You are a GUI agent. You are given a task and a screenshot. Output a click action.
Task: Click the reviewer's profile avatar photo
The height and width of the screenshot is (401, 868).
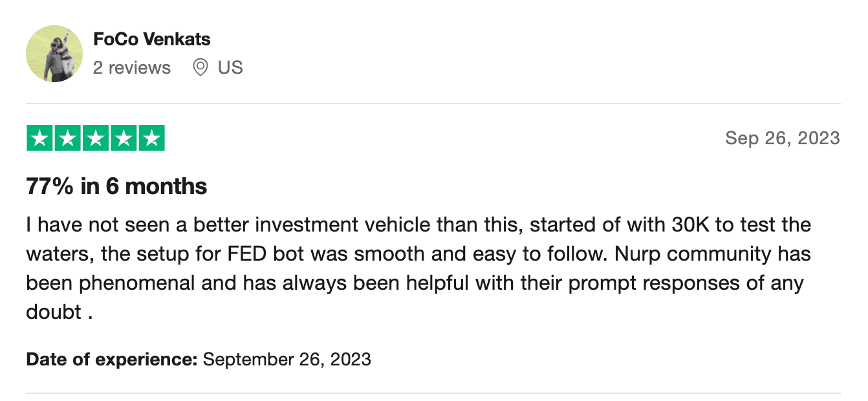(x=54, y=54)
